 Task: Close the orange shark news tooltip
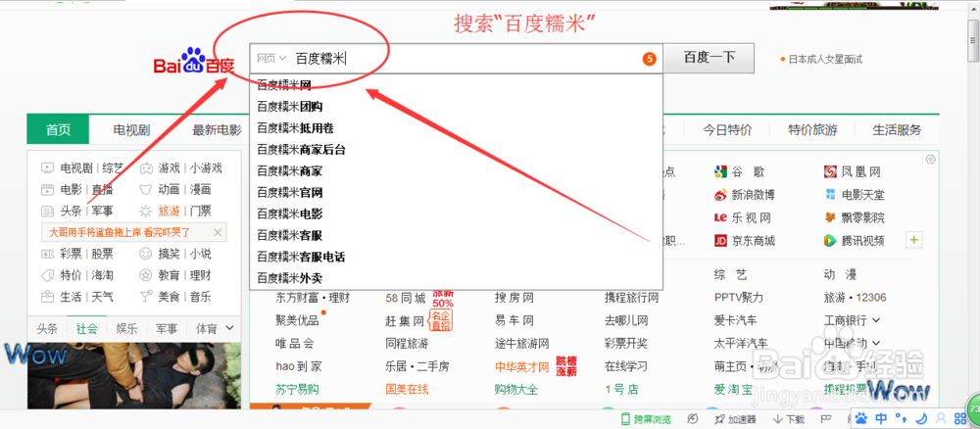coord(218,232)
